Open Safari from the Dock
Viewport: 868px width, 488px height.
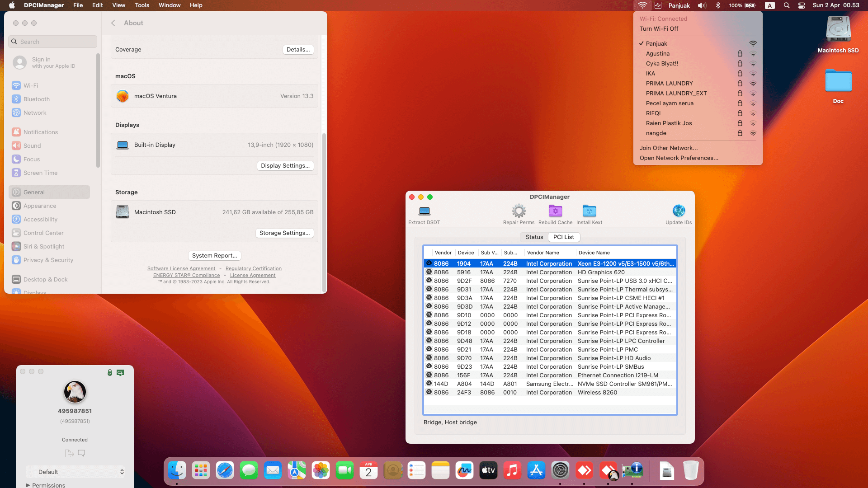tap(225, 470)
